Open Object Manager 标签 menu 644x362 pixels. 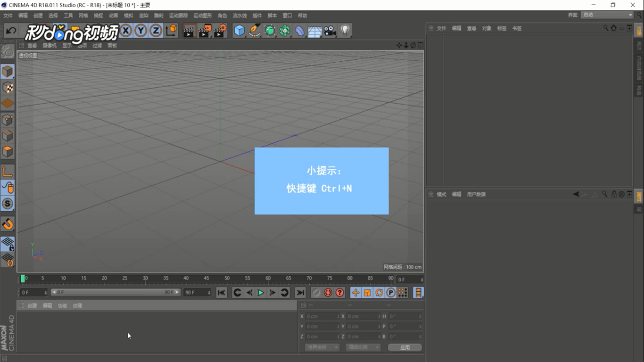click(x=502, y=28)
